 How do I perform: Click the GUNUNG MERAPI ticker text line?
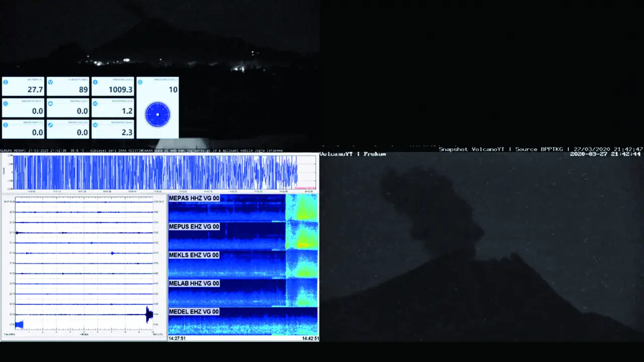click(x=141, y=150)
